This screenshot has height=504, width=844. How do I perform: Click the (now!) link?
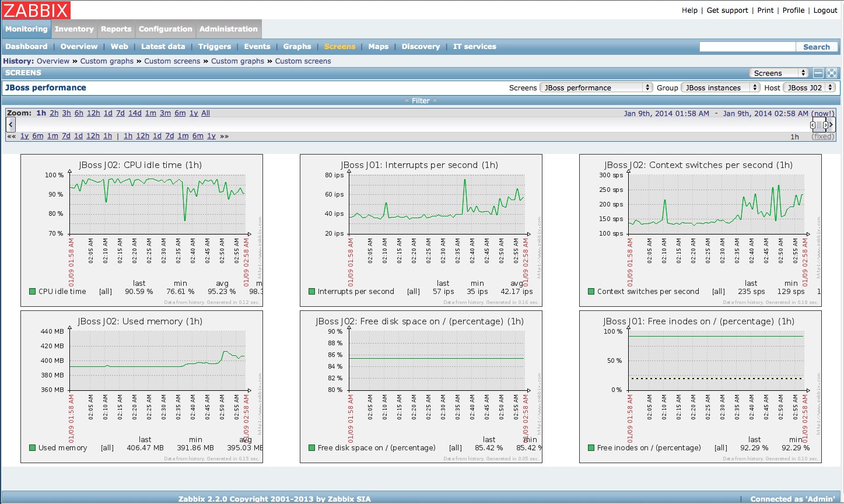point(823,113)
